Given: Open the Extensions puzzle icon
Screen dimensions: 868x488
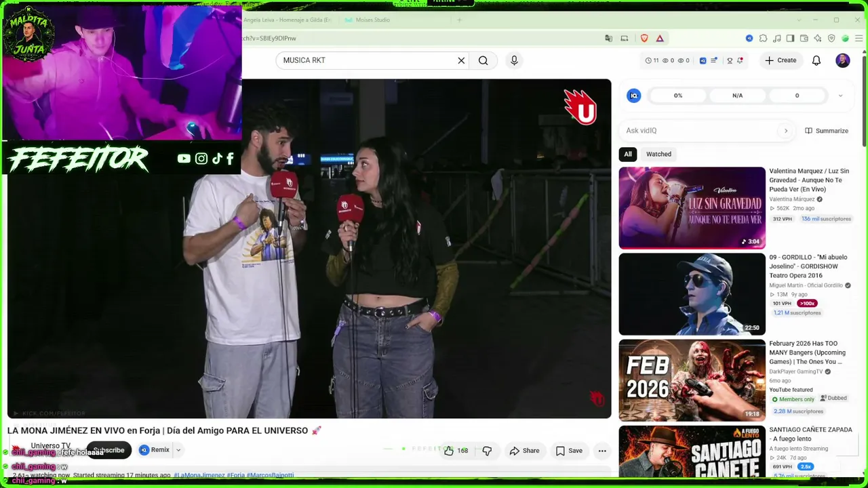Looking at the screenshot, I should pos(763,38).
